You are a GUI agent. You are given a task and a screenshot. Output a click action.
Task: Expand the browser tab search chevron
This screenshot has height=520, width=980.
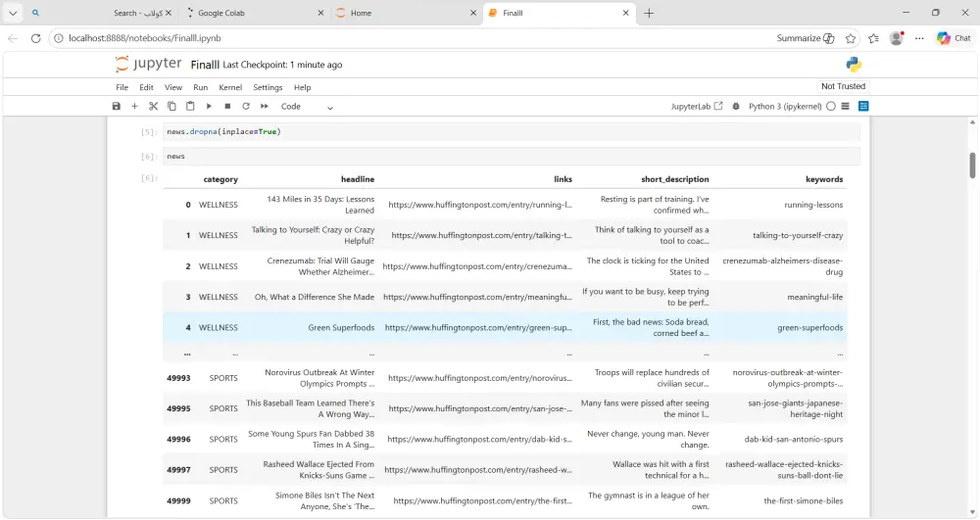pyautogui.click(x=14, y=13)
